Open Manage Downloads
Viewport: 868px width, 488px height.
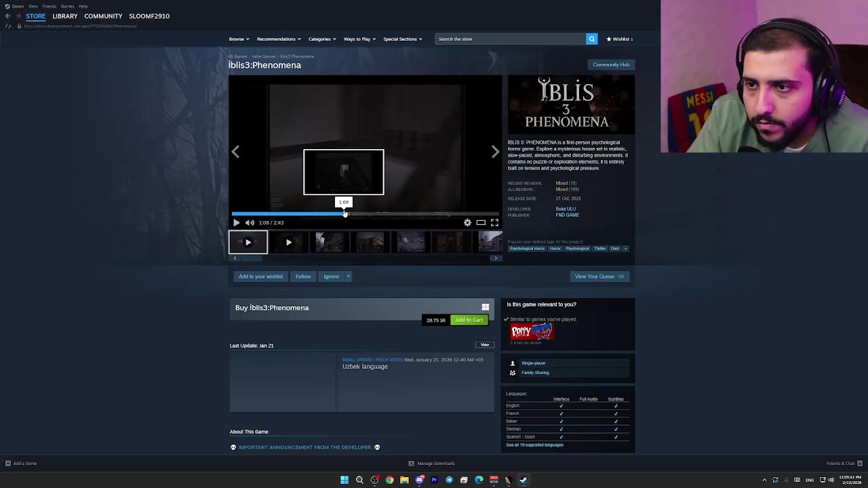point(432,464)
